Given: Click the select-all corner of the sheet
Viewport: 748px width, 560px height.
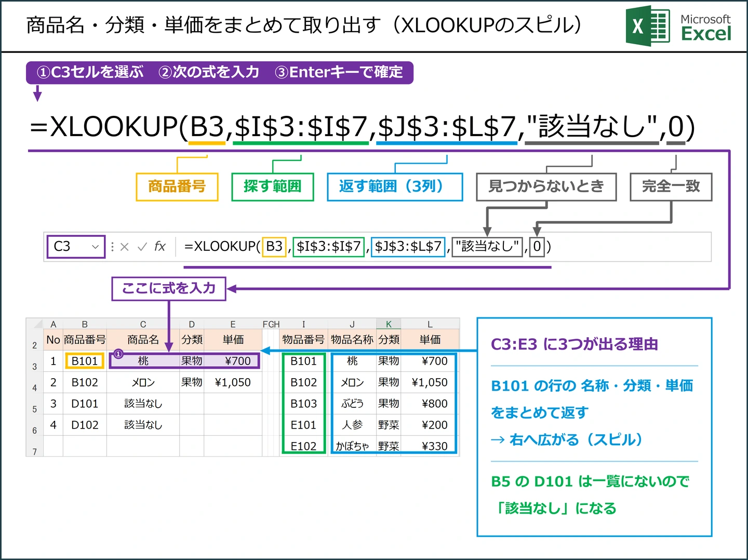Looking at the screenshot, I should tap(35, 324).
